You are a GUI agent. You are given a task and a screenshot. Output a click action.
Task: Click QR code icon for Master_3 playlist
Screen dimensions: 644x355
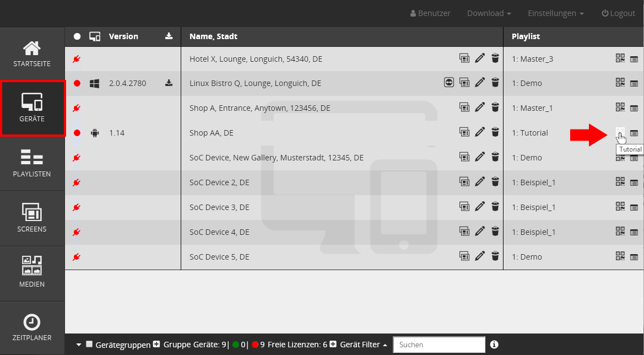click(x=620, y=58)
